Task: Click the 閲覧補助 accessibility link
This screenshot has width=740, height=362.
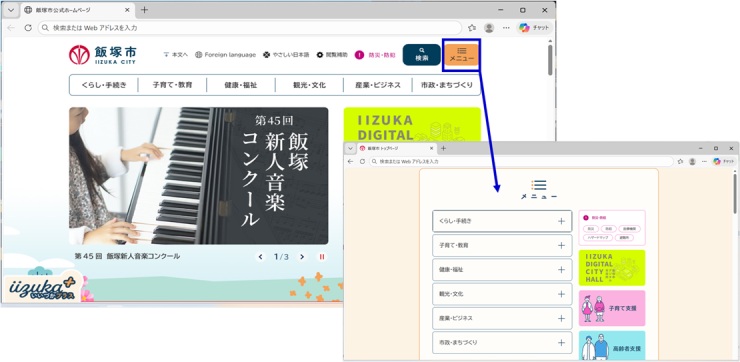Action: pos(332,55)
